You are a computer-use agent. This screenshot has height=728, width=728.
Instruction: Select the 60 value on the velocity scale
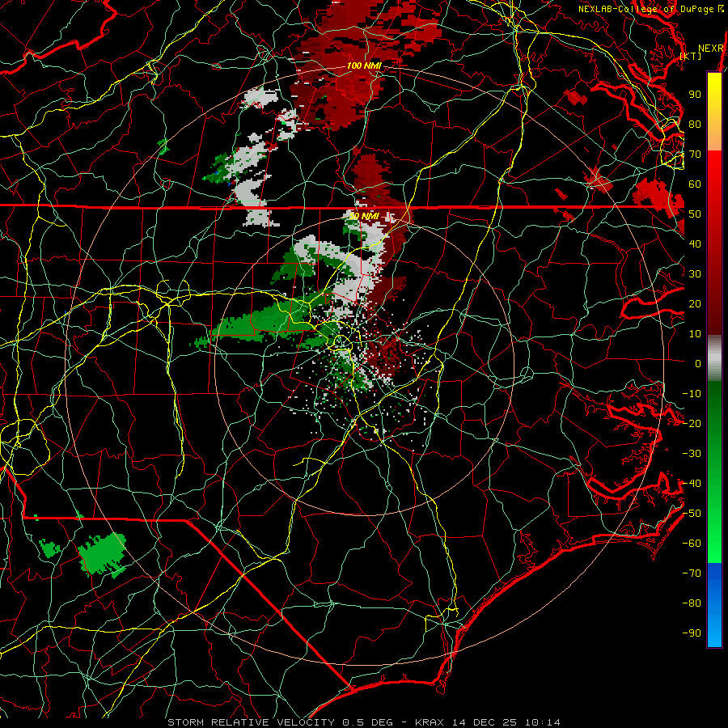click(695, 184)
